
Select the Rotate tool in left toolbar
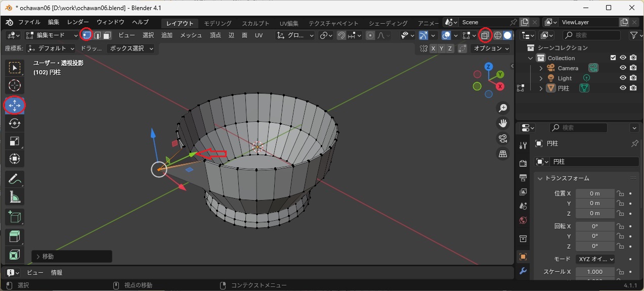pos(15,123)
